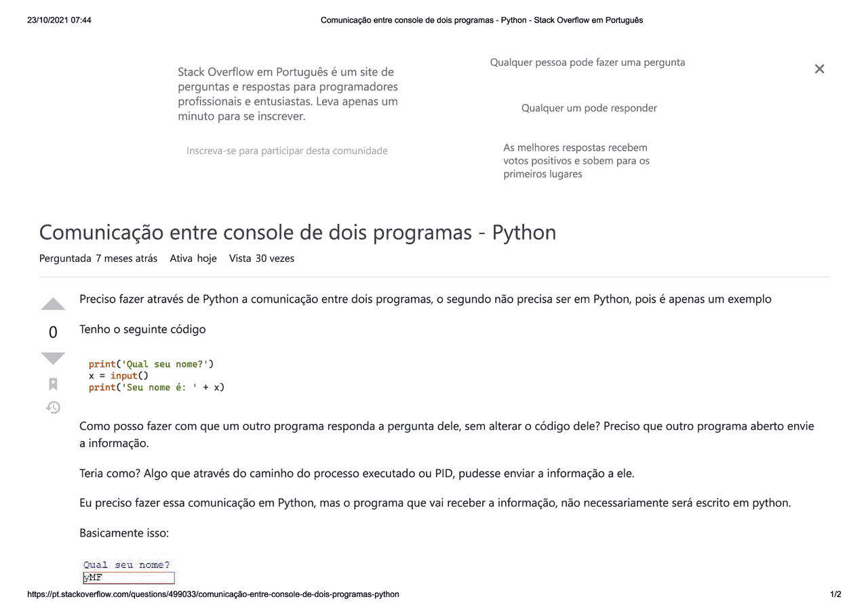Screen dimensions: 868x614
Task: Click the console input showing 'yMF'
Action: coord(128,577)
